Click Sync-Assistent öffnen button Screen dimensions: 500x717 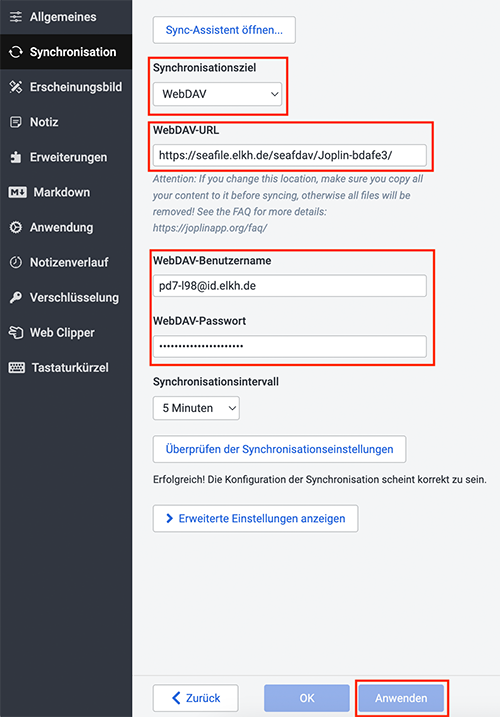tap(224, 30)
